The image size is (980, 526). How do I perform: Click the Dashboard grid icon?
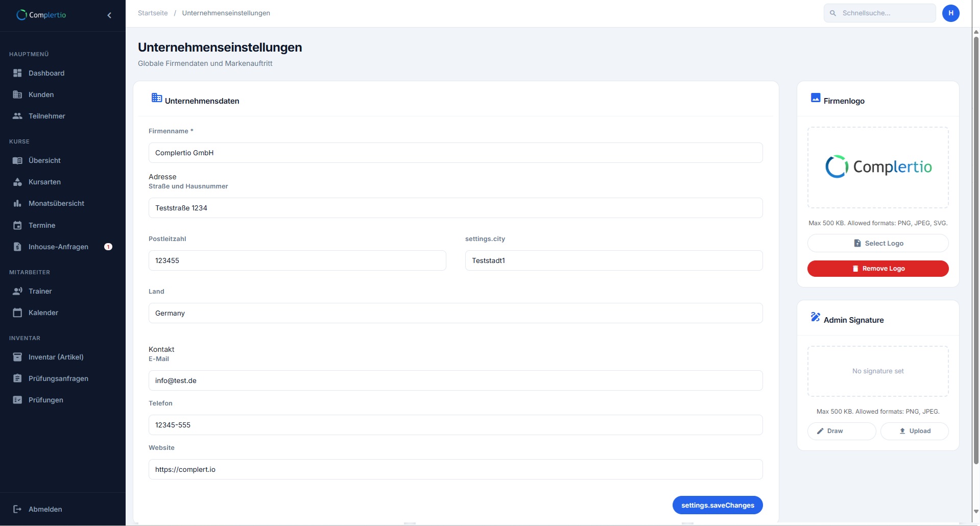(x=17, y=73)
